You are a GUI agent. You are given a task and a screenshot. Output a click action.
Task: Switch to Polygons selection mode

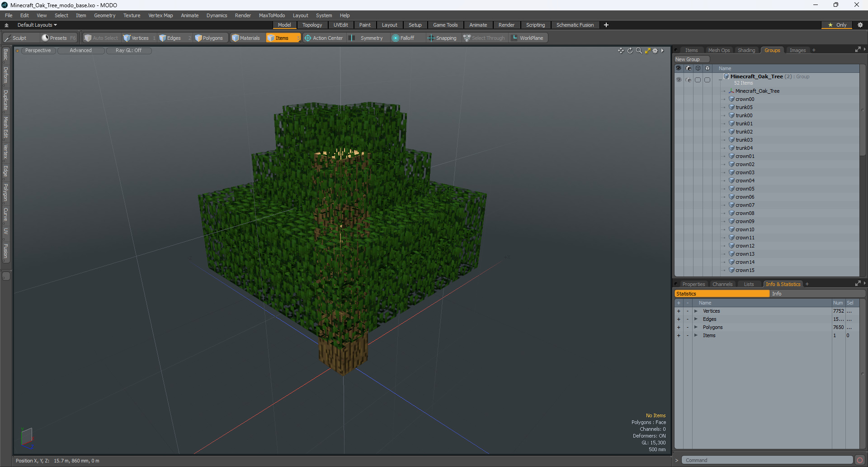pos(209,38)
